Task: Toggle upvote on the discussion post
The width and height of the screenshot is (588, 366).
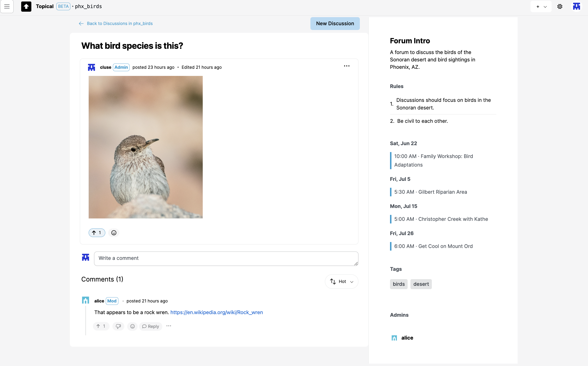Action: (x=97, y=233)
